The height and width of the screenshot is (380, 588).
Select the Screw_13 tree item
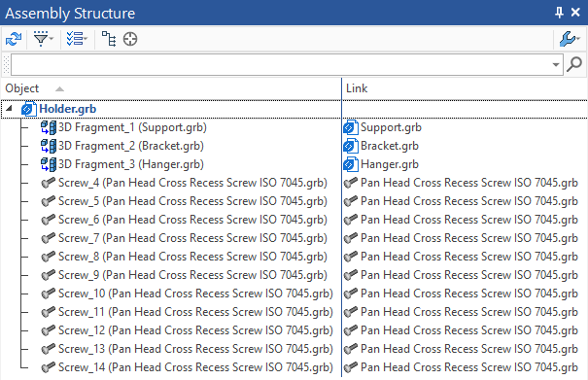pyautogui.click(x=195, y=349)
